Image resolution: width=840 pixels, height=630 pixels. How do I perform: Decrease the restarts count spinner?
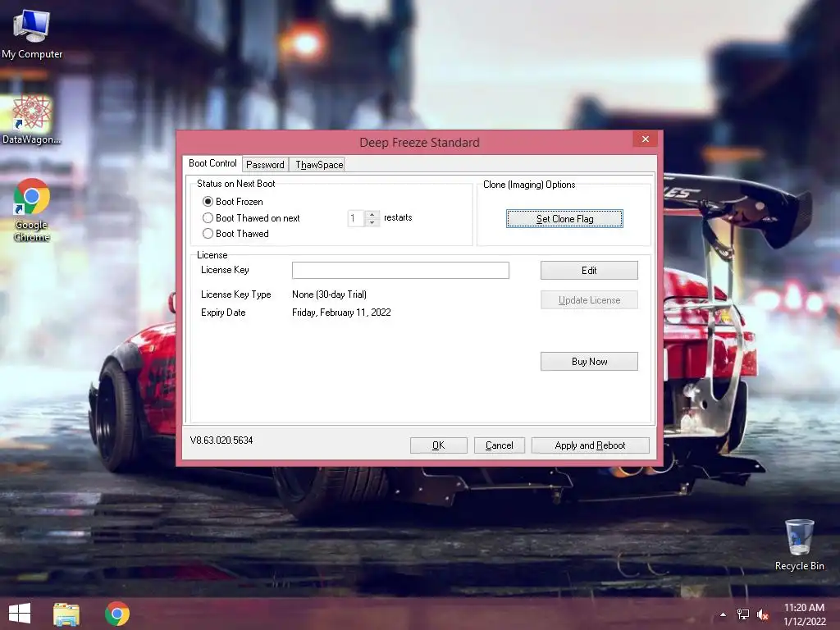click(x=372, y=222)
